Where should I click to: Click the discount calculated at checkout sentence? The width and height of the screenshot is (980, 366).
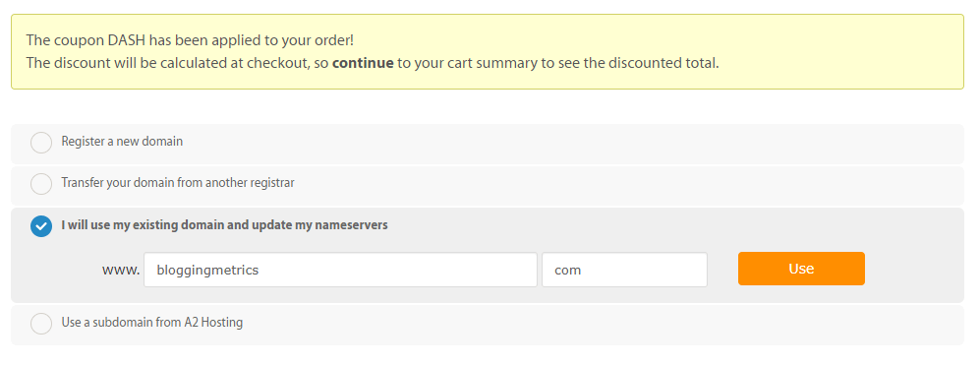(373, 63)
